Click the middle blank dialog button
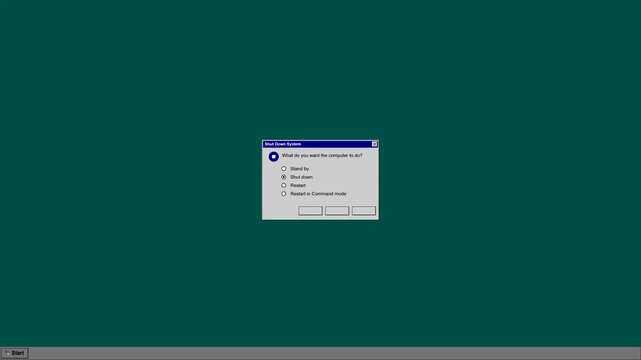 337,210
